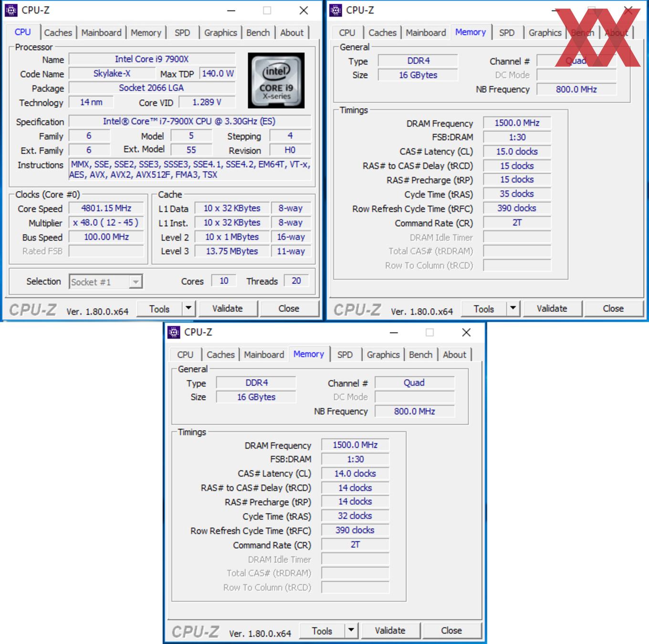Click Cores value 10
The width and height of the screenshot is (649, 644).
224,281
